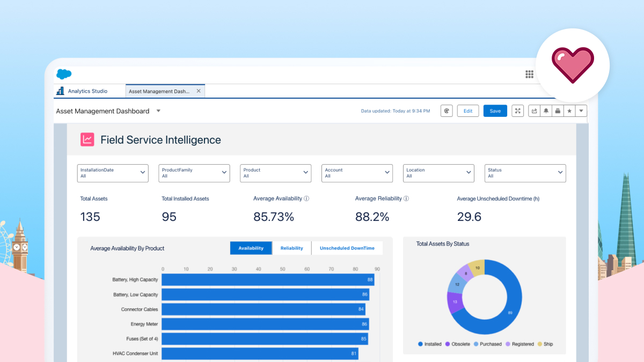Expand dashboard to fullscreen view

point(517,110)
